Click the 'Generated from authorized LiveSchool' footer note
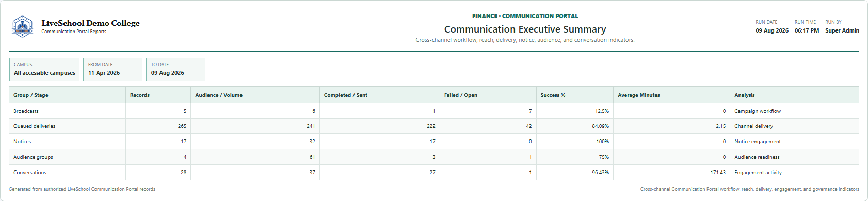The width and height of the screenshot is (868, 202). [82, 189]
